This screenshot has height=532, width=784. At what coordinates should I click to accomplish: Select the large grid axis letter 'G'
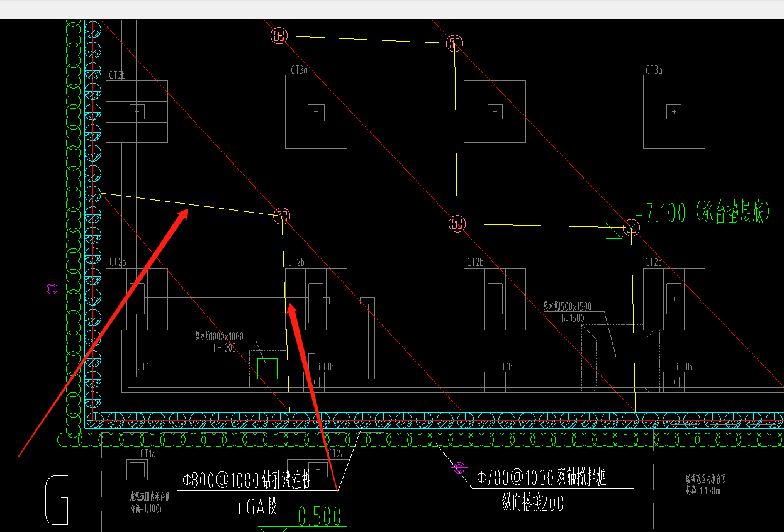(x=57, y=501)
